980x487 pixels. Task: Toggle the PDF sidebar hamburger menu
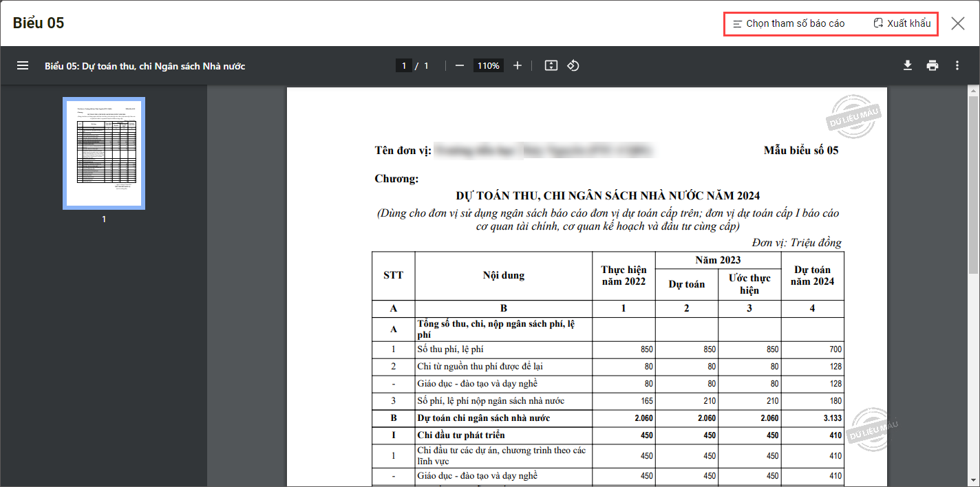[23, 66]
